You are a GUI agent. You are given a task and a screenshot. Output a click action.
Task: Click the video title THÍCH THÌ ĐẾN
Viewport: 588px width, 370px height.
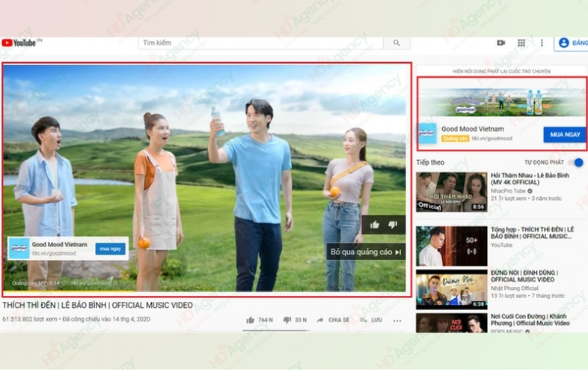point(97,305)
